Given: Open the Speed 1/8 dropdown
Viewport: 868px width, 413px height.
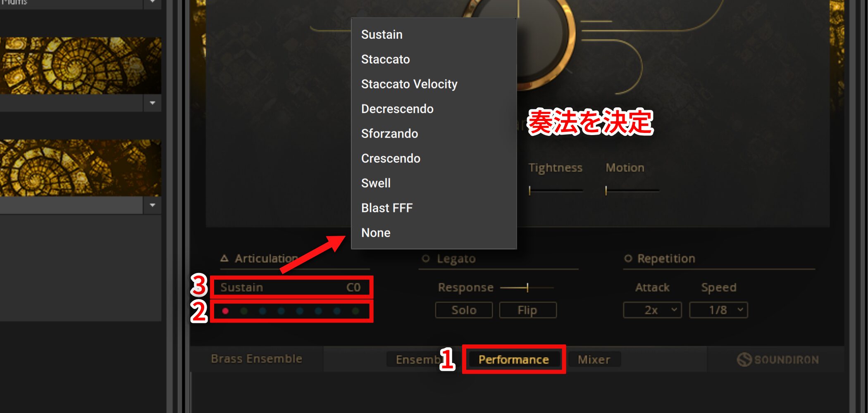Looking at the screenshot, I should pos(718,310).
